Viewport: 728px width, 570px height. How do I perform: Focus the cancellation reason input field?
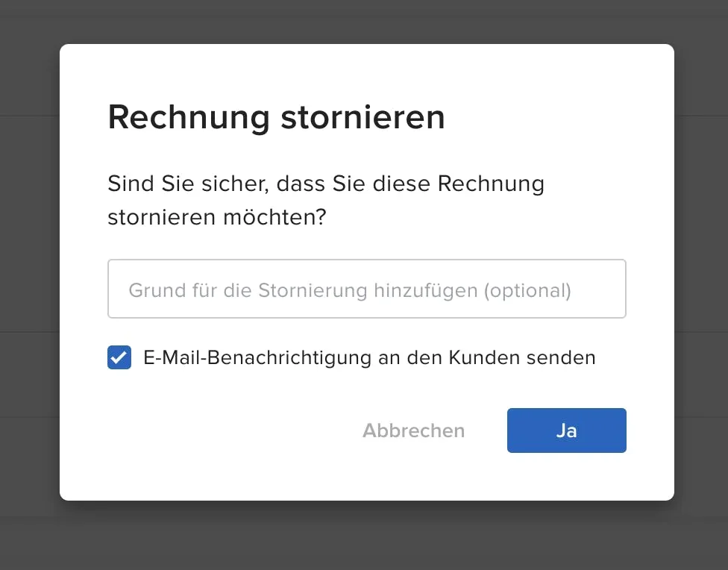366,289
